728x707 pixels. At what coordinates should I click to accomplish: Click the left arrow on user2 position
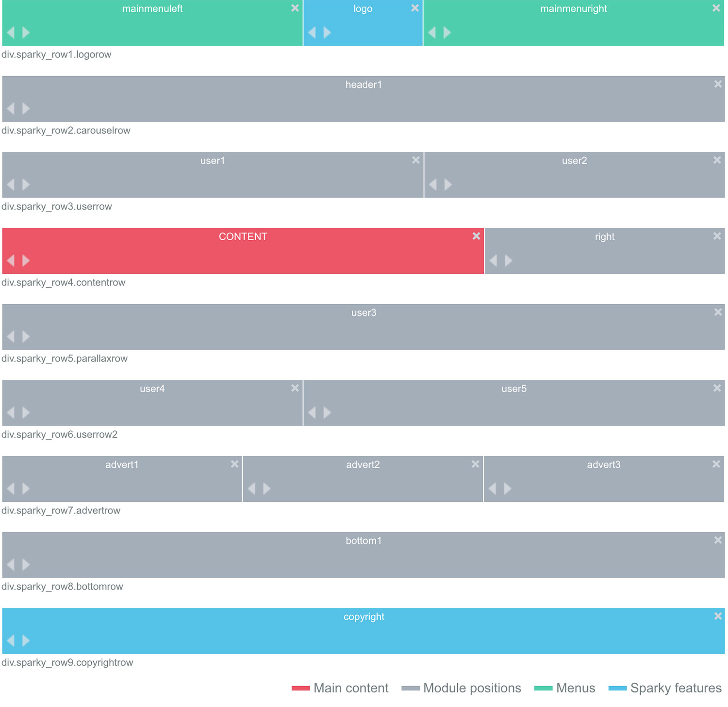pos(433,184)
